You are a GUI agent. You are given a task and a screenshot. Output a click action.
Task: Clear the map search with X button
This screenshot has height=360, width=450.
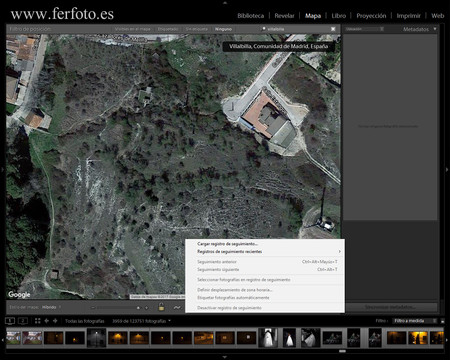click(333, 29)
